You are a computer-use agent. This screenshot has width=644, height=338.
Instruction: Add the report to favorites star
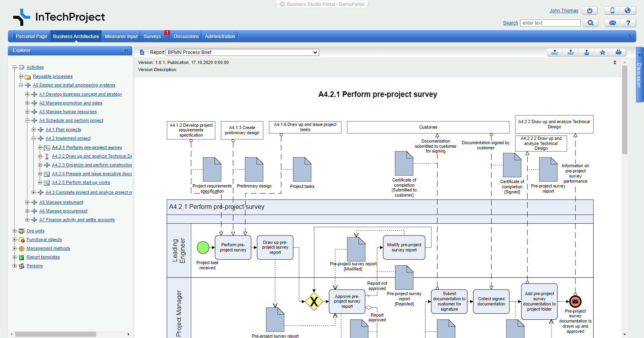[x=602, y=52]
